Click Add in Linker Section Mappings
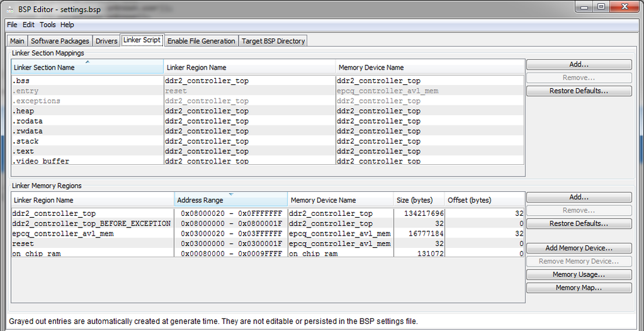The width and height of the screenshot is (644, 331). tap(578, 64)
